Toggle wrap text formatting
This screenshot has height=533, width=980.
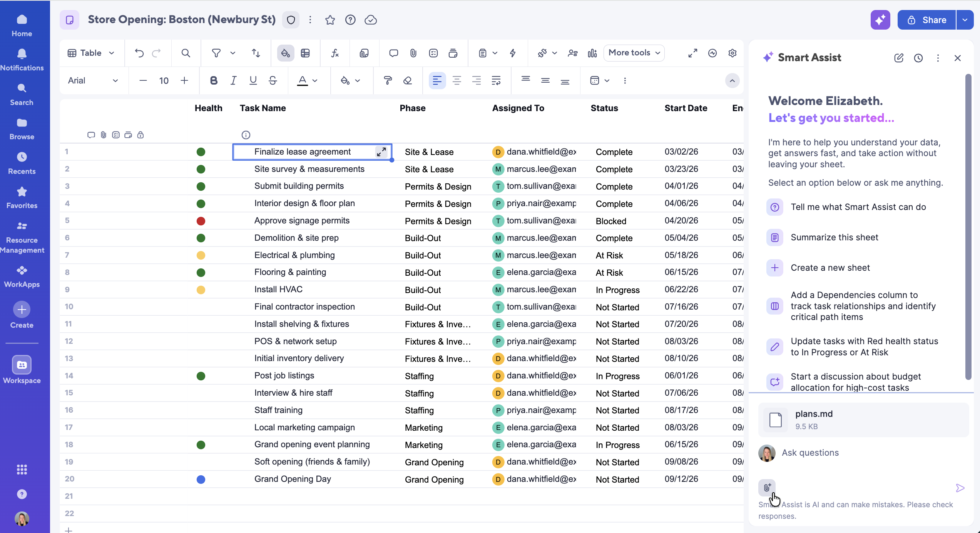point(496,80)
